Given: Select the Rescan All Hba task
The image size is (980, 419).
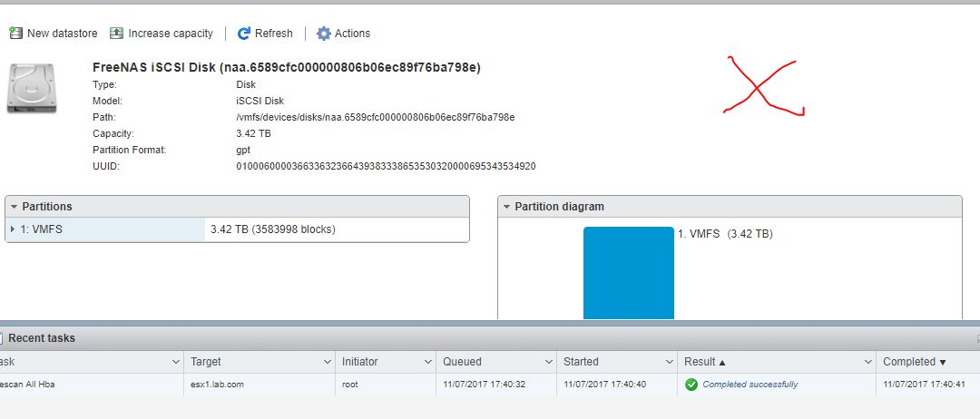Looking at the screenshot, I should pos(27,385).
